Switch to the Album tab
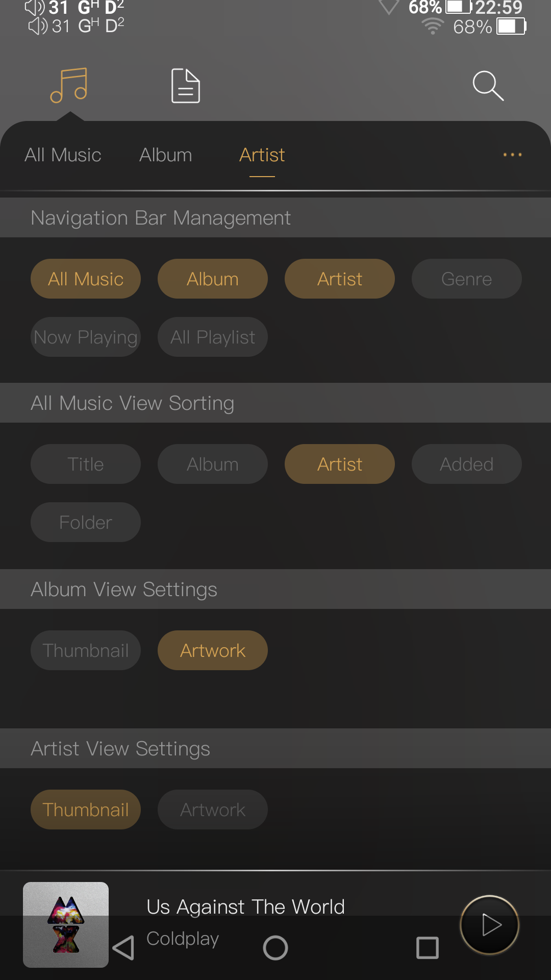Image resolution: width=551 pixels, height=980 pixels. tap(166, 155)
